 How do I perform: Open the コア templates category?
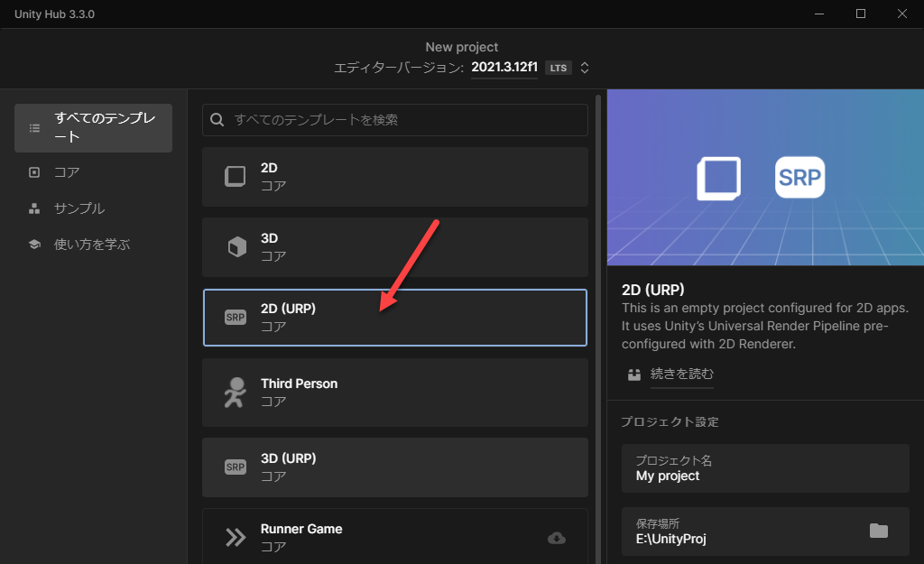click(x=66, y=172)
